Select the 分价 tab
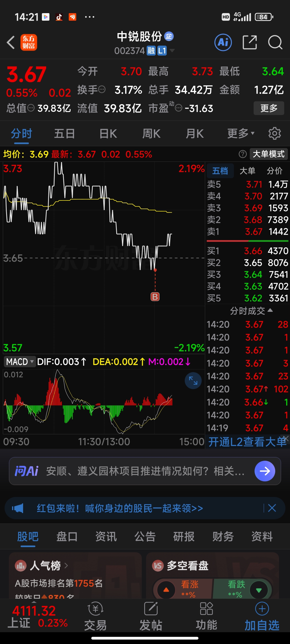The height and width of the screenshot is (644, 290). (274, 171)
